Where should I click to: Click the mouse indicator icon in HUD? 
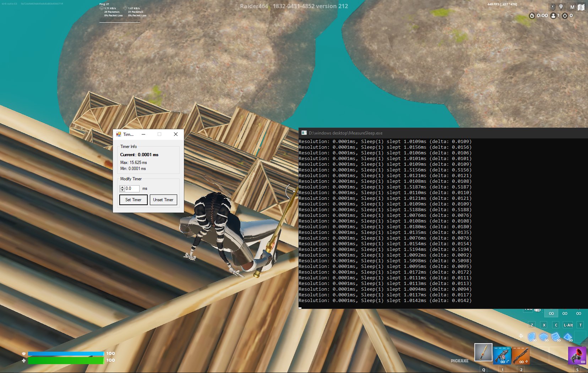pyautogui.click(x=552, y=7)
